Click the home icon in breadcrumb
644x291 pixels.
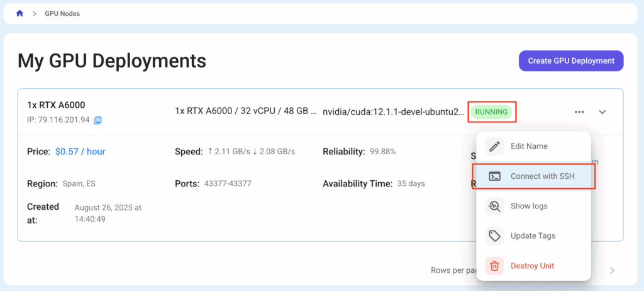(x=19, y=13)
